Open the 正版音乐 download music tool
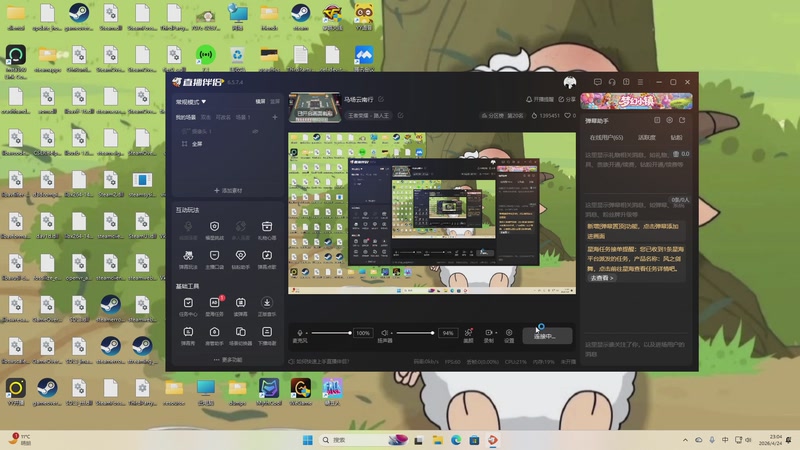 click(x=267, y=307)
